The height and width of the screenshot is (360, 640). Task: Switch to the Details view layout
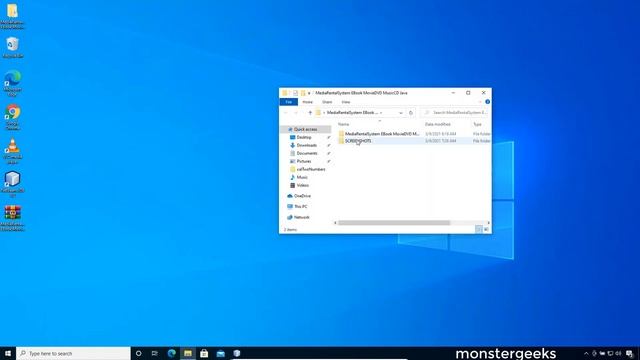coord(479,229)
